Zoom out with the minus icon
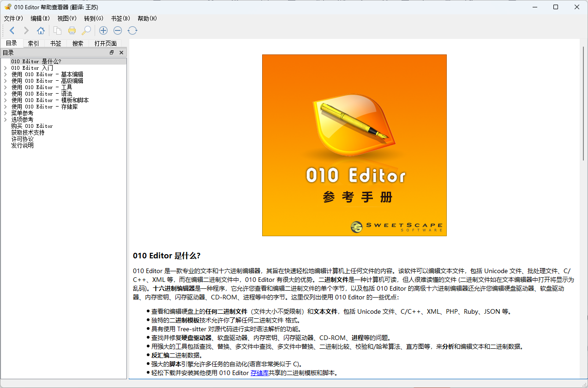 pos(118,30)
